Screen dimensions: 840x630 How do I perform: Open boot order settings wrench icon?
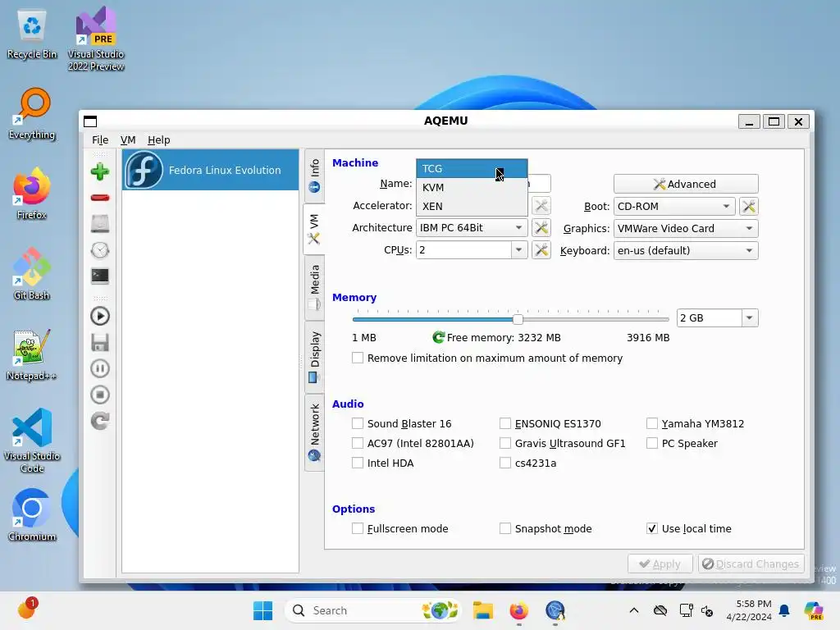click(749, 206)
